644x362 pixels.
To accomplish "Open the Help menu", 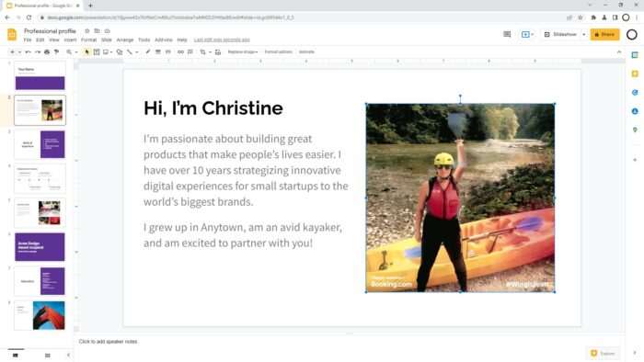I will point(182,40).
